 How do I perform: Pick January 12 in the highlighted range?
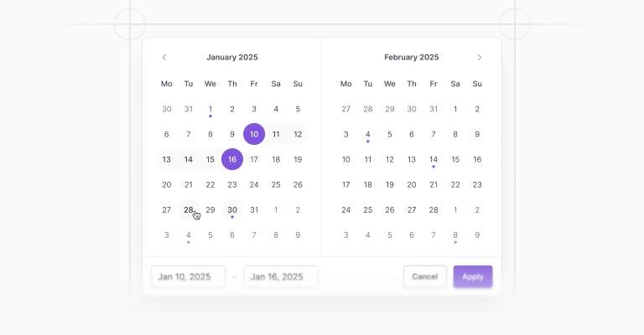298,134
